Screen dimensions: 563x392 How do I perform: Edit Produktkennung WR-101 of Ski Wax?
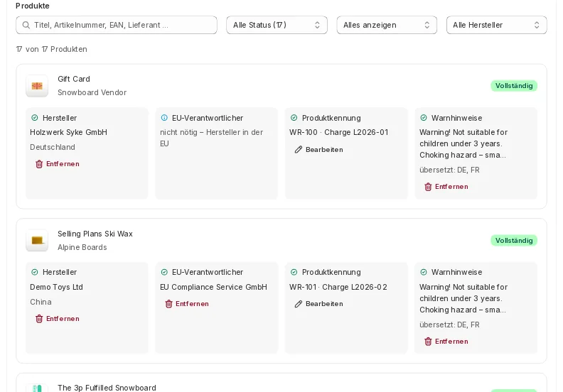(x=319, y=304)
